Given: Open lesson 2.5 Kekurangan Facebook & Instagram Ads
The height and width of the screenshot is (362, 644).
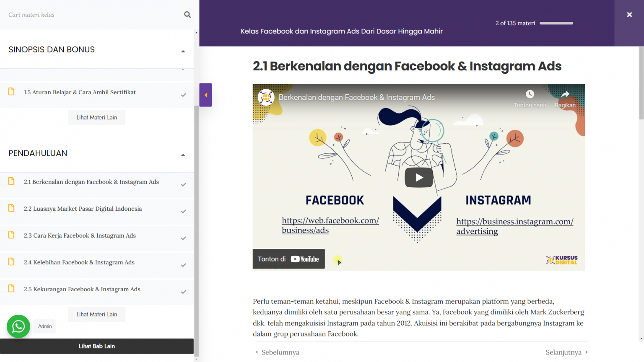Looking at the screenshot, I should pyautogui.click(x=82, y=289).
